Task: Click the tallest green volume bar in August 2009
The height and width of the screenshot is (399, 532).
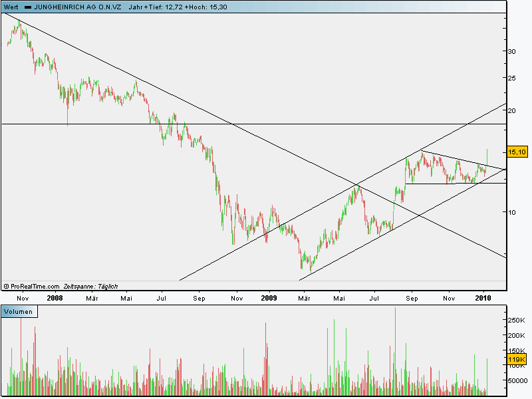Action: 395,352
